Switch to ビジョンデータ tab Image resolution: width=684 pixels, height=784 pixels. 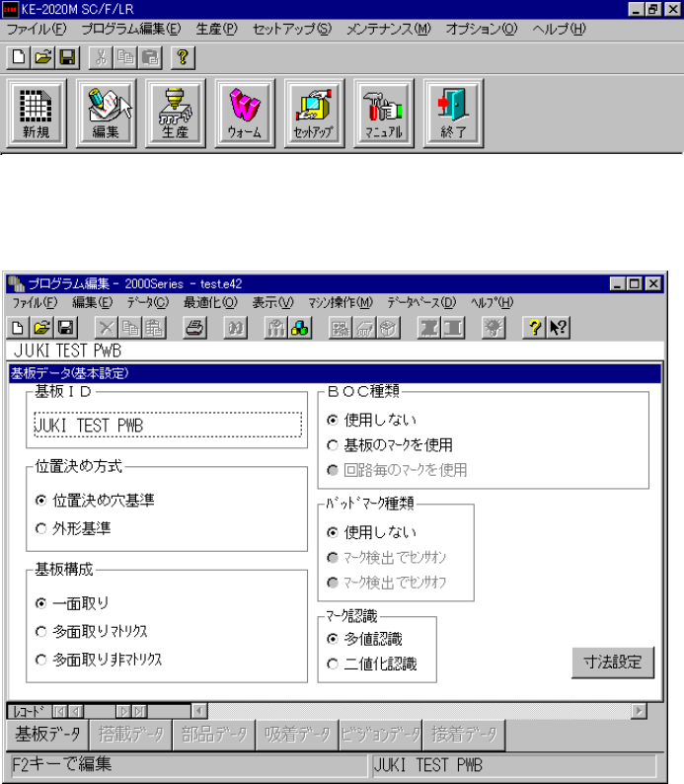381,735
